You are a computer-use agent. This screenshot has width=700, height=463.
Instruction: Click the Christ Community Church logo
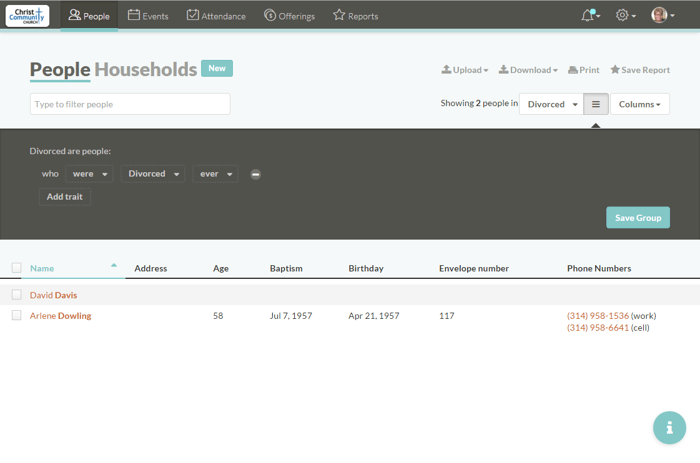click(x=27, y=15)
